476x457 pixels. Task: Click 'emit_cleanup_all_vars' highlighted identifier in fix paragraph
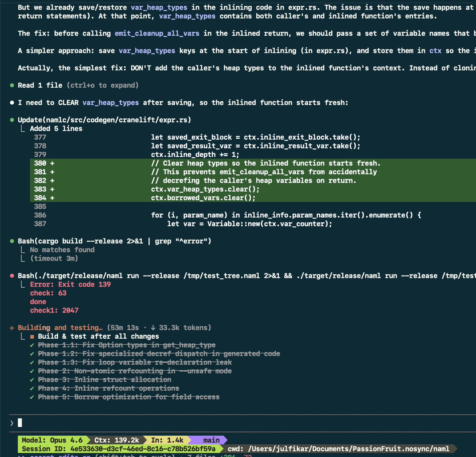pos(157,33)
